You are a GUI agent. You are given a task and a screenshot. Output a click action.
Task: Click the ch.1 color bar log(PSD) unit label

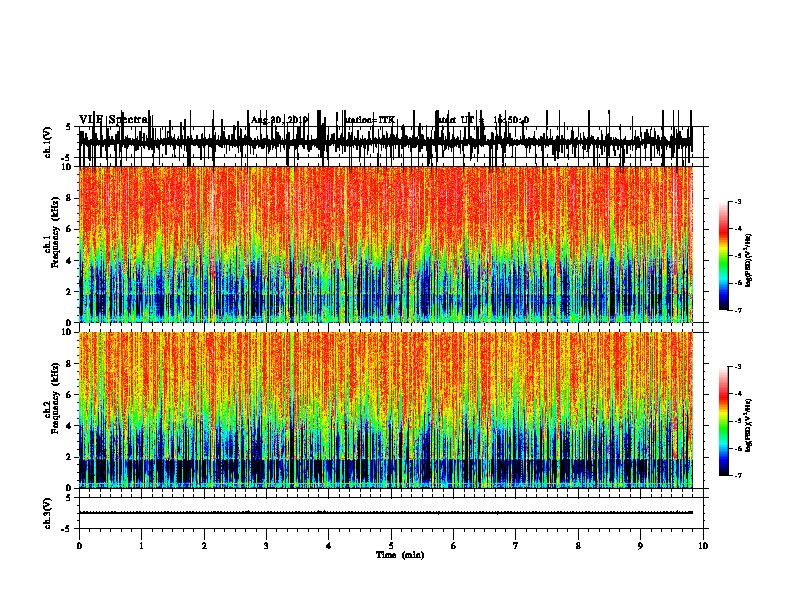749,260
